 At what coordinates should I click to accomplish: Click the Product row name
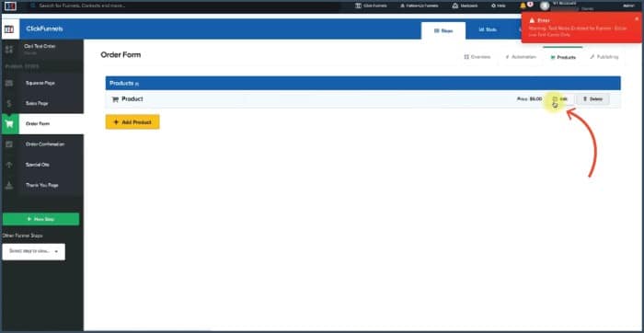(x=132, y=99)
